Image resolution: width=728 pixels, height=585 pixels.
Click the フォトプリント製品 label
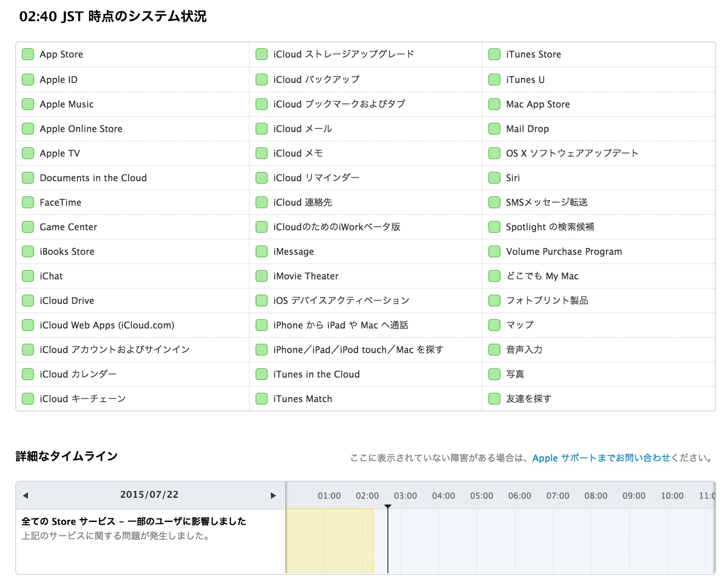pos(547,301)
